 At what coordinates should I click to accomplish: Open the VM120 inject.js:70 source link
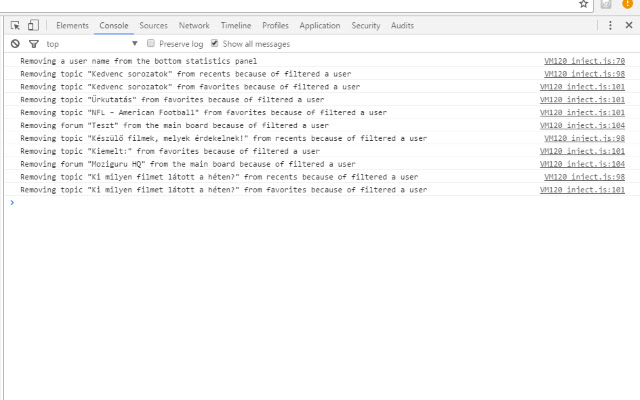click(584, 61)
